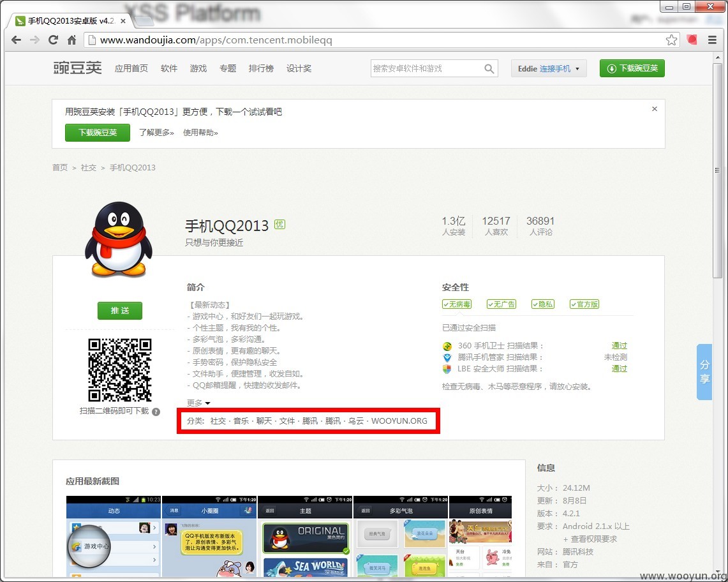
Task: Open the 动态 screenshot thumbnail
Action: 114,537
